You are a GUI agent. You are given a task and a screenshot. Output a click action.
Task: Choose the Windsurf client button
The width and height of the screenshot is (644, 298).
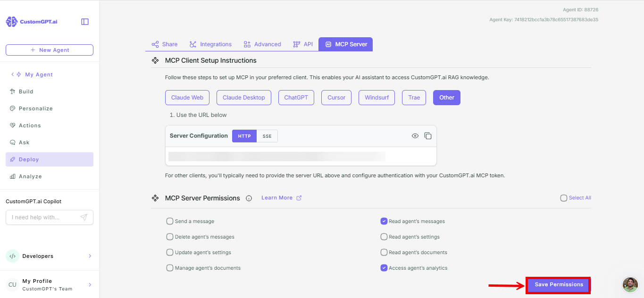click(x=377, y=98)
